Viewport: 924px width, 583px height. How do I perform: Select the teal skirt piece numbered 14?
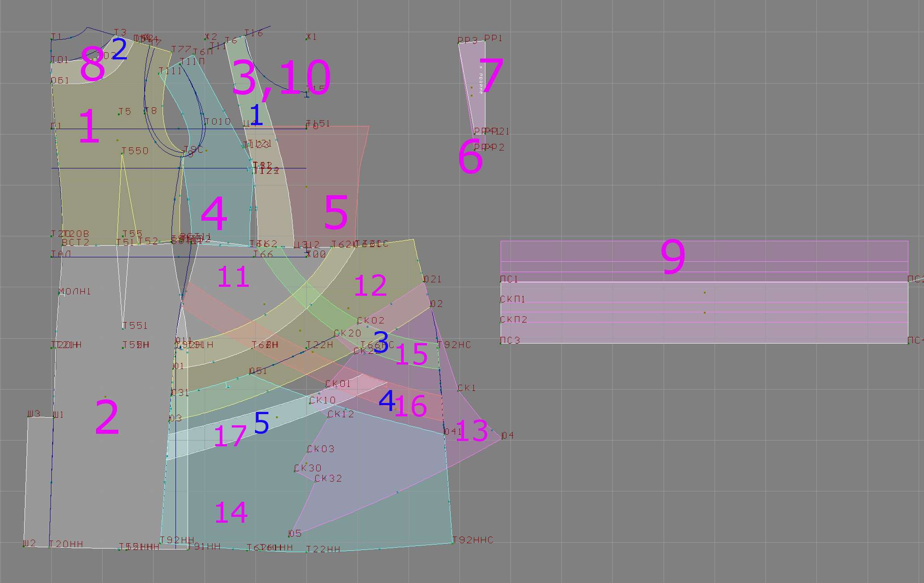(x=231, y=512)
